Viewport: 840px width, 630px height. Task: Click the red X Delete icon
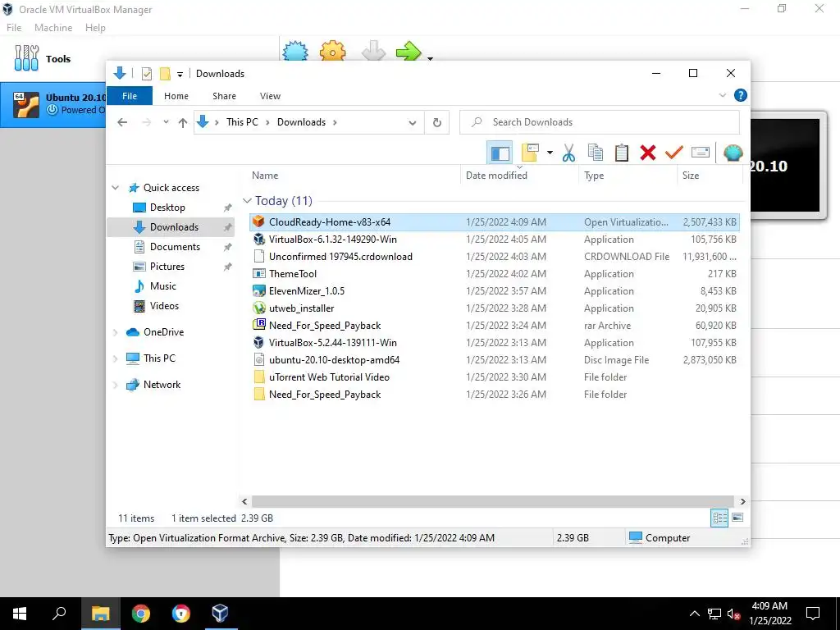pos(648,153)
